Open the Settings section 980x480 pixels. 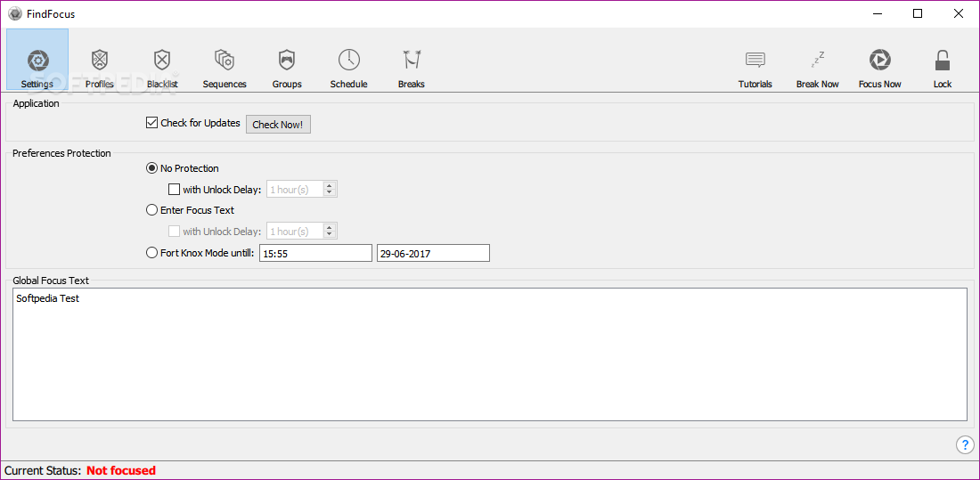tap(37, 60)
